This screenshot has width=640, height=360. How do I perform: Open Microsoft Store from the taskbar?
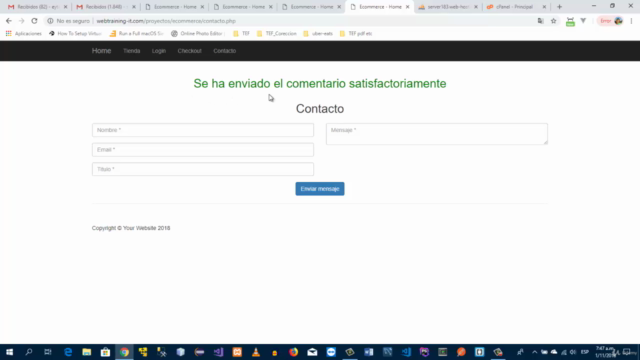(x=105, y=352)
